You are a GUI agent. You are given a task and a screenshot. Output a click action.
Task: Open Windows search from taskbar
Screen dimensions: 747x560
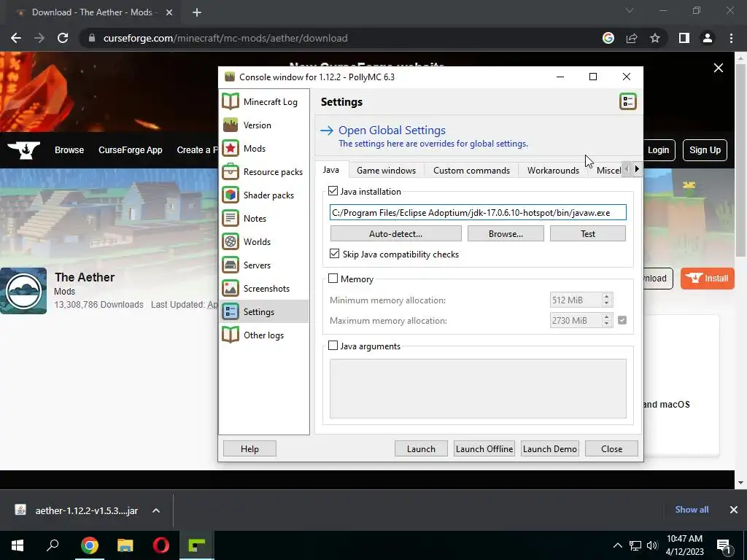[x=53, y=545]
